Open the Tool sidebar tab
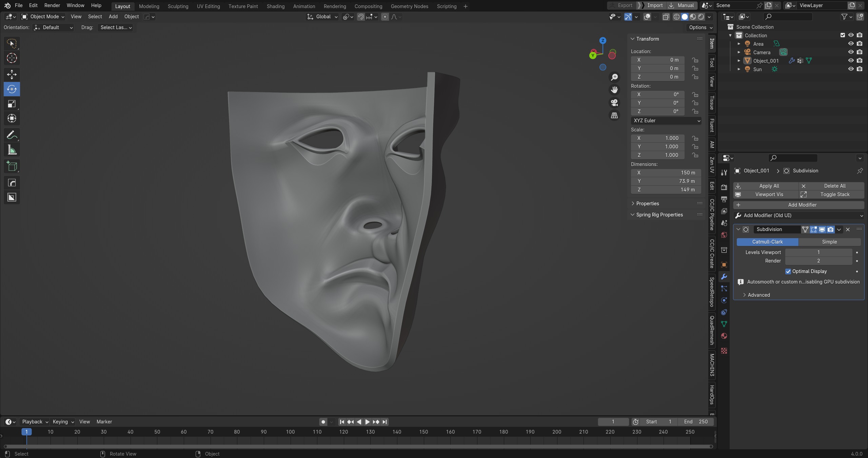Viewport: 868px width, 458px height. pyautogui.click(x=712, y=62)
